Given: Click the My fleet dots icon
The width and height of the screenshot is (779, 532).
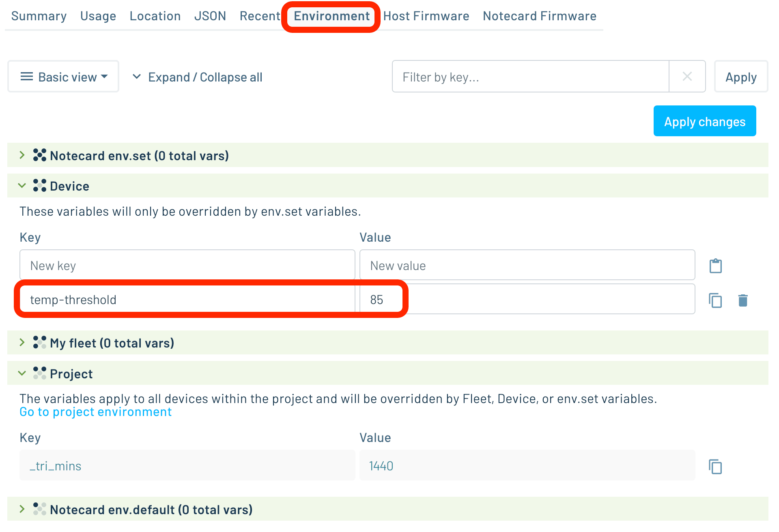Looking at the screenshot, I should click(x=40, y=342).
